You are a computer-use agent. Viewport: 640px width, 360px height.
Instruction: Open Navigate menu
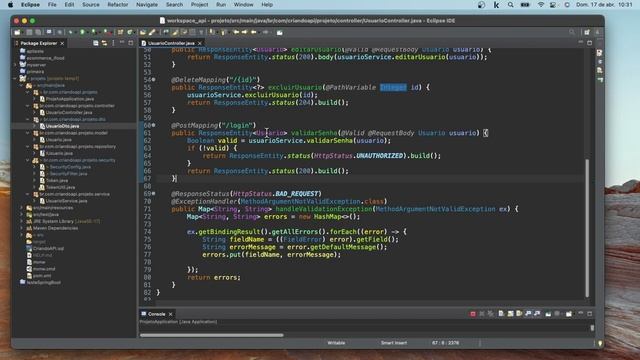(147, 4)
